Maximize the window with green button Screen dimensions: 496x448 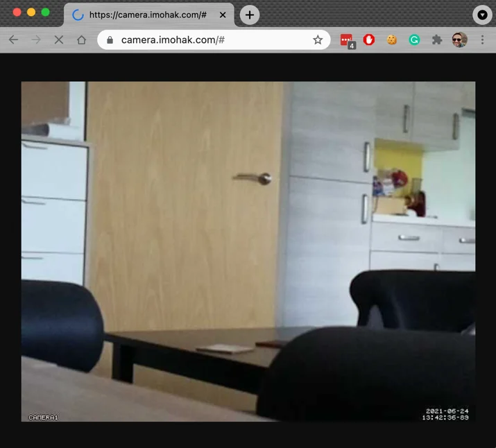[46, 12]
